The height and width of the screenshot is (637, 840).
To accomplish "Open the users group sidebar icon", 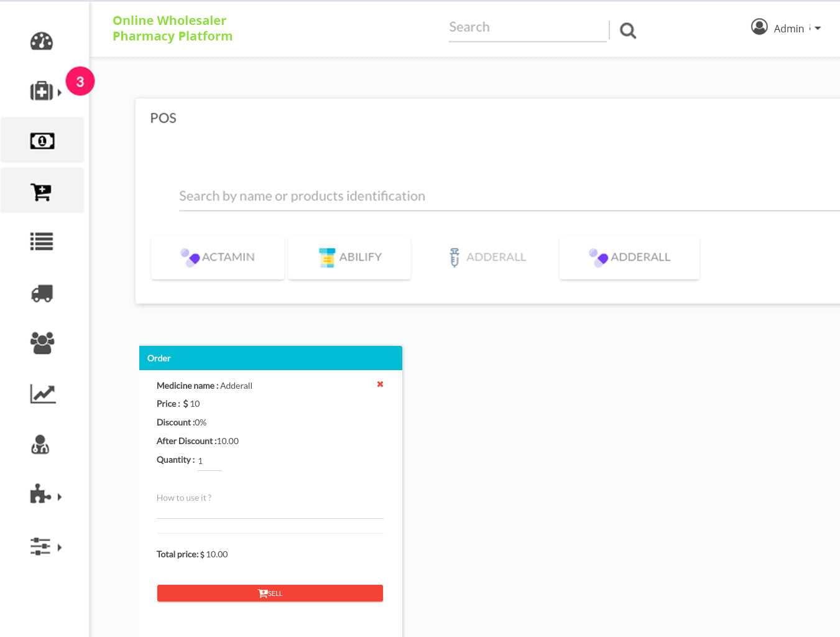I will tap(42, 342).
